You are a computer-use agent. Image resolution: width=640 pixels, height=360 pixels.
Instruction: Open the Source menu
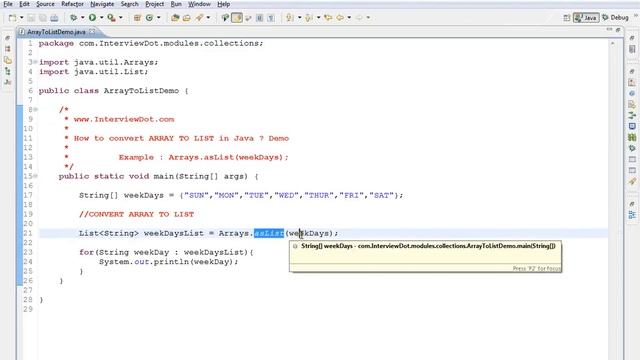45,4
